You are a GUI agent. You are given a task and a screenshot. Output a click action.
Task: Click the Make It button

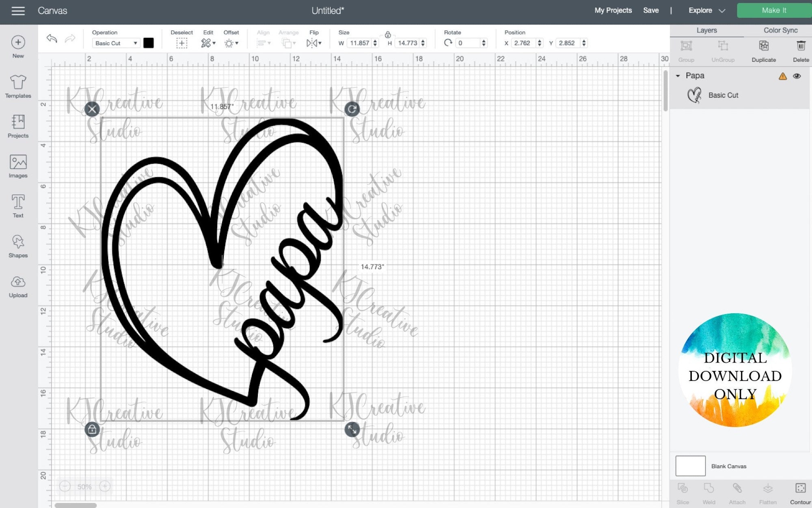pos(773,10)
